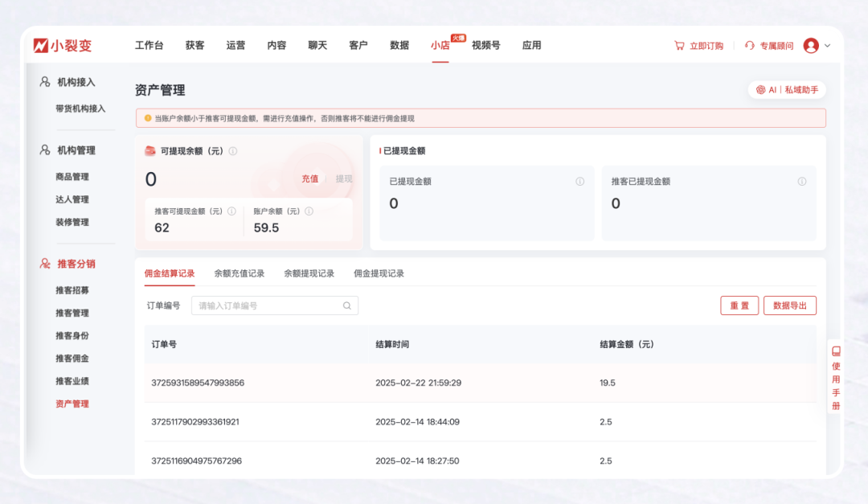Click the info icon beside 账户余额
This screenshot has height=504, width=868.
[x=309, y=211]
